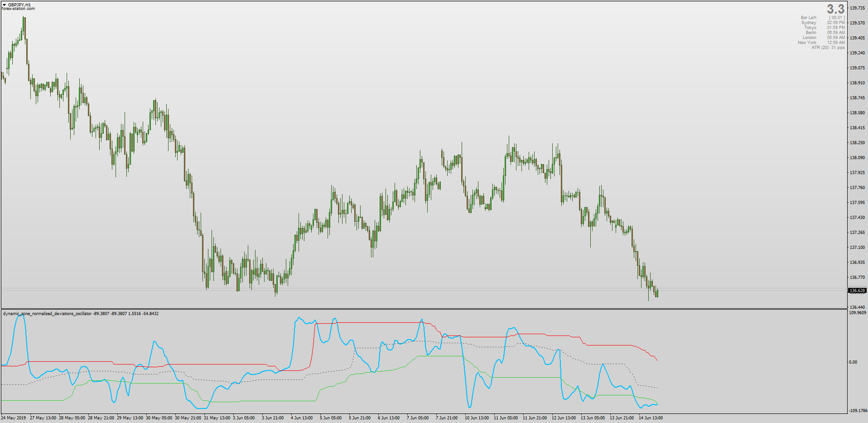Click the current price tag 136.628
The width and height of the screenshot is (868, 423).
(857, 291)
